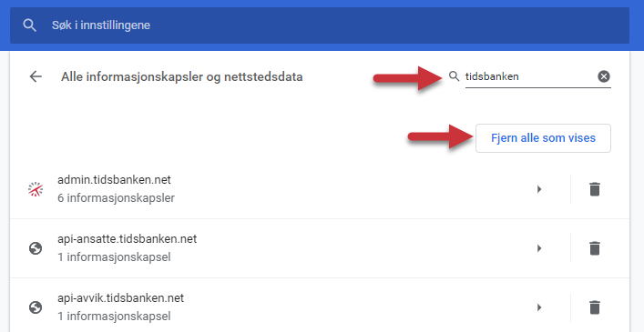
Task: Click the back arrow beside Alle informasjonskapsler
Action: [36, 76]
